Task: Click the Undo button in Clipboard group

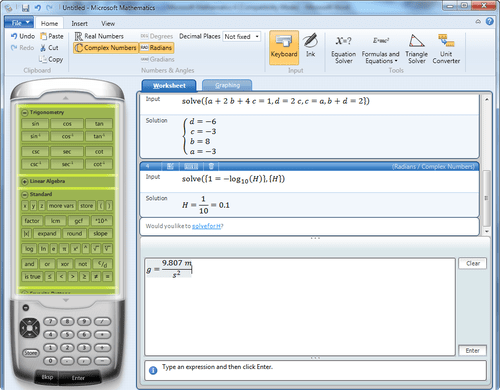Action: click(x=23, y=36)
